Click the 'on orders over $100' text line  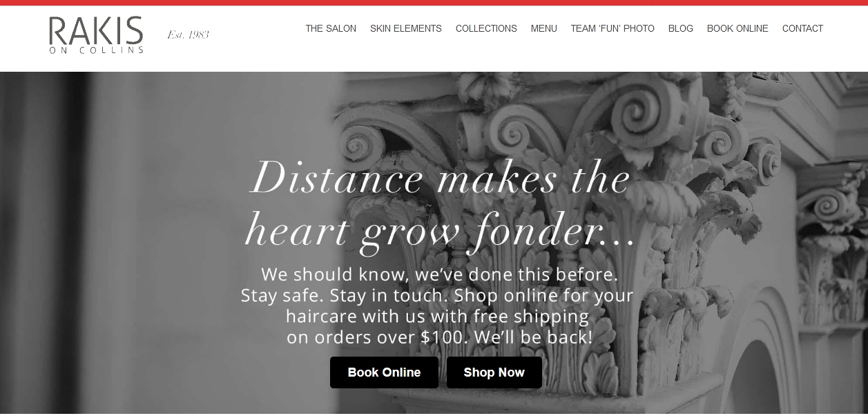[439, 338]
